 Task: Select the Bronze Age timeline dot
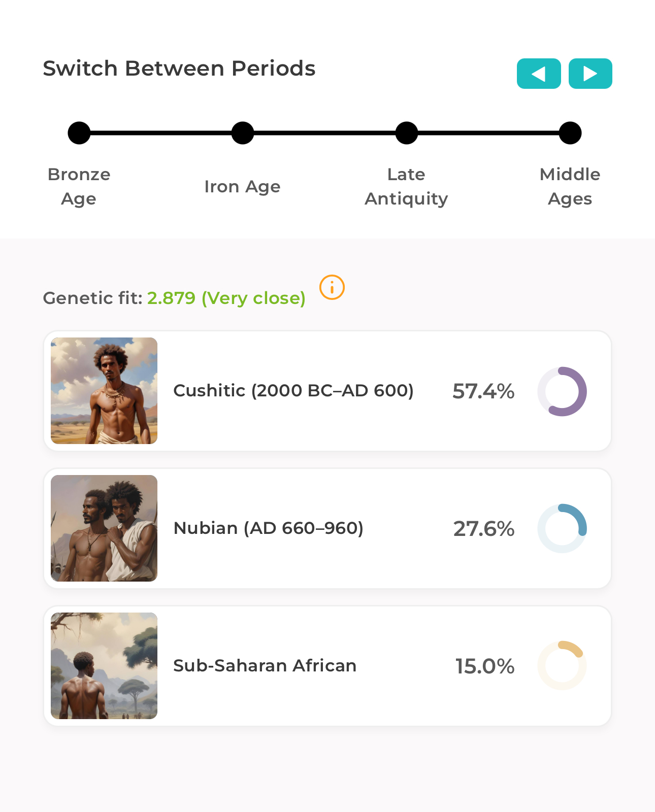79,133
